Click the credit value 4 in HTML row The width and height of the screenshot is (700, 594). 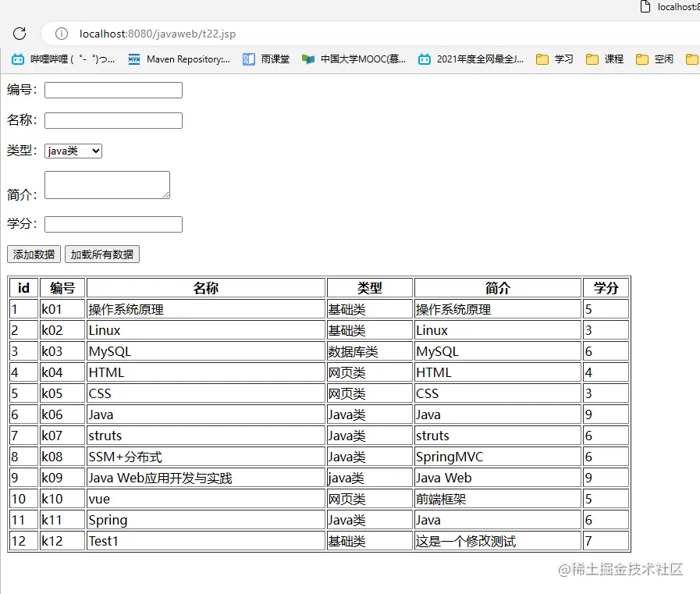606,372
